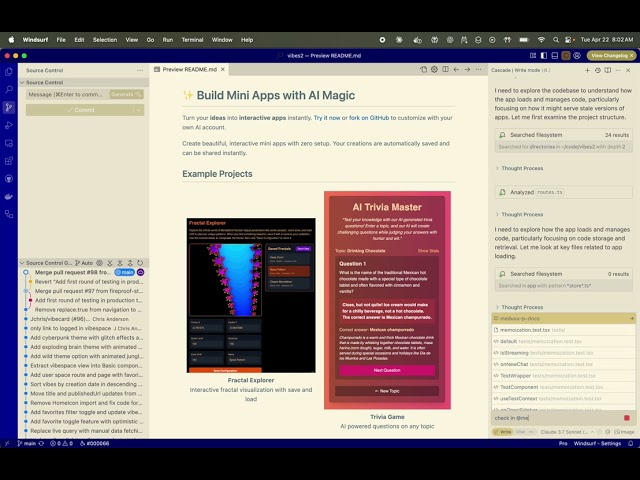This screenshot has height=480, width=640.
Task: Select the Preview README.md tab
Action: (x=190, y=69)
